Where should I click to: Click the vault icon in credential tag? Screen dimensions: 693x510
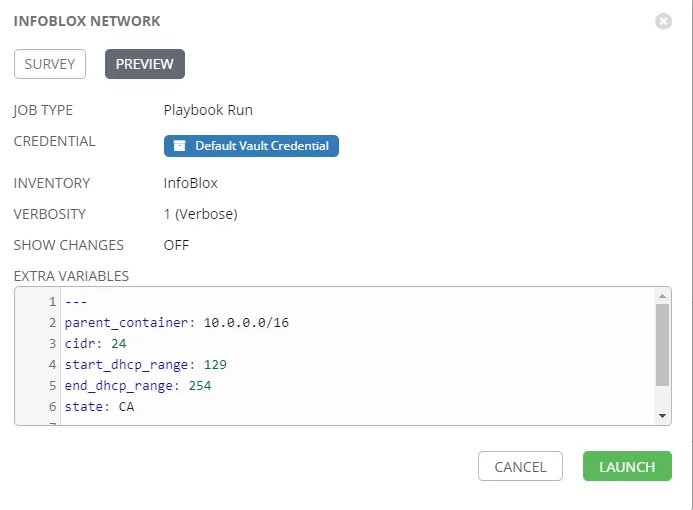coord(179,146)
